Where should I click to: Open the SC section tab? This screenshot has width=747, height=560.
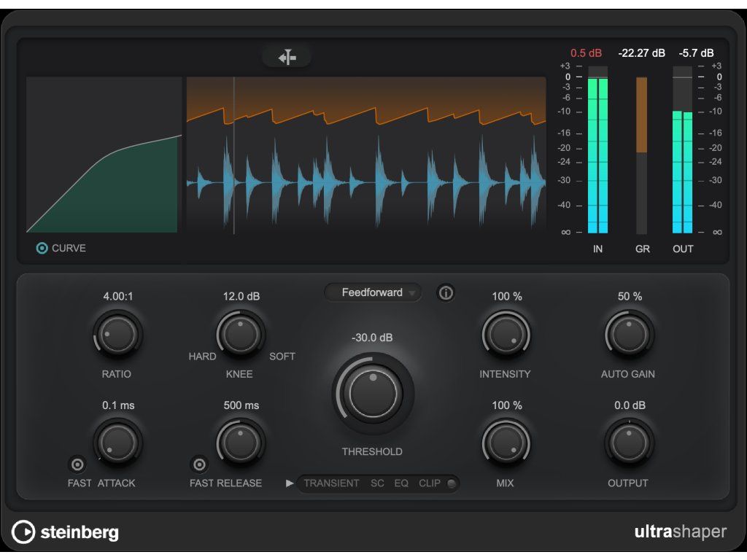[377, 483]
